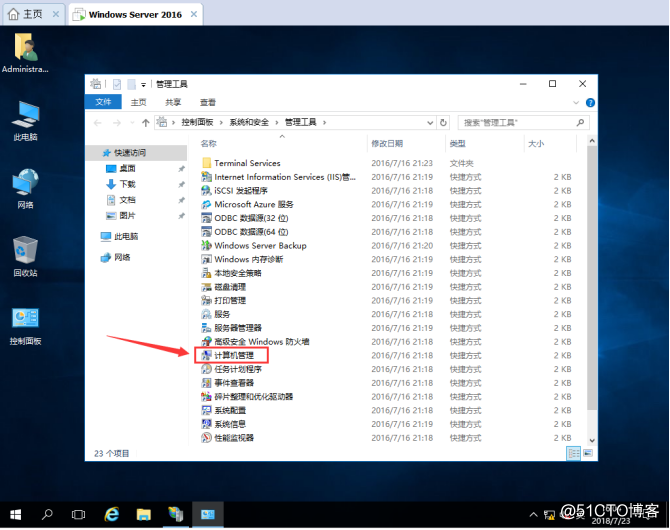Screen dimensions: 670x530
Task: Open 任务计划程序 icon
Action: coord(206,369)
